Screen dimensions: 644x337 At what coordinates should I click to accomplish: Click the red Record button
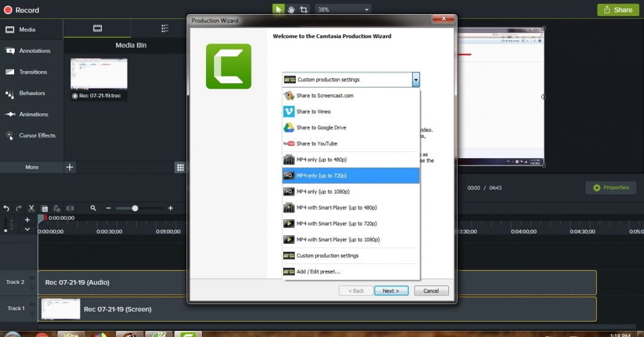(21, 10)
